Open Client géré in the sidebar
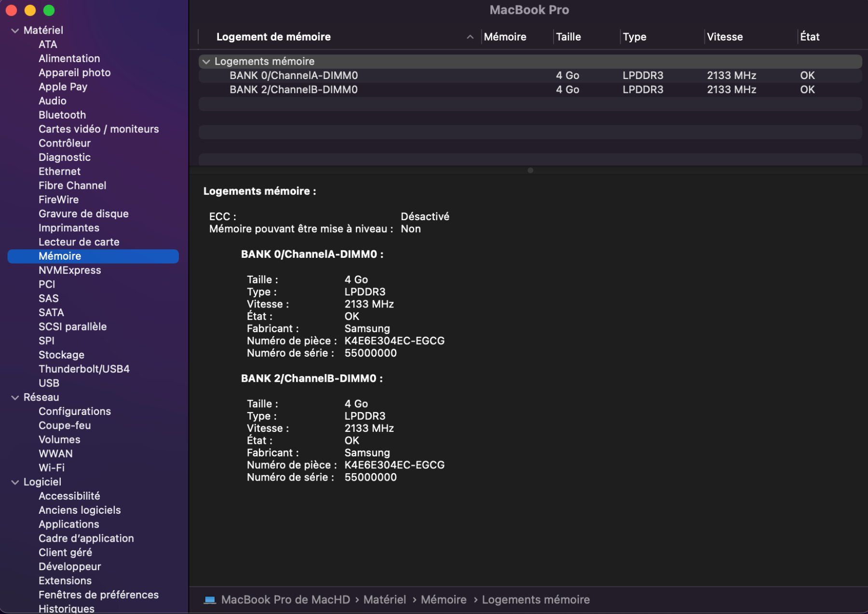The image size is (868, 614). (x=66, y=552)
